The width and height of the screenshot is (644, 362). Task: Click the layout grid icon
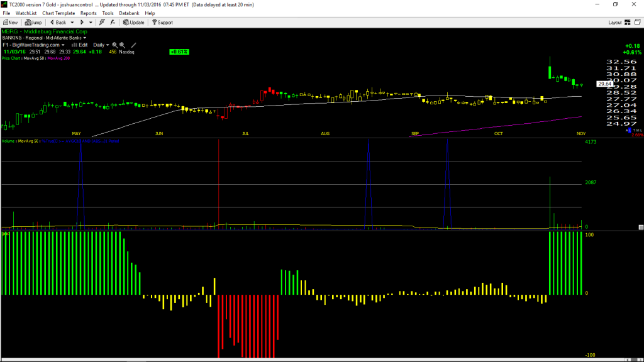pyautogui.click(x=628, y=23)
